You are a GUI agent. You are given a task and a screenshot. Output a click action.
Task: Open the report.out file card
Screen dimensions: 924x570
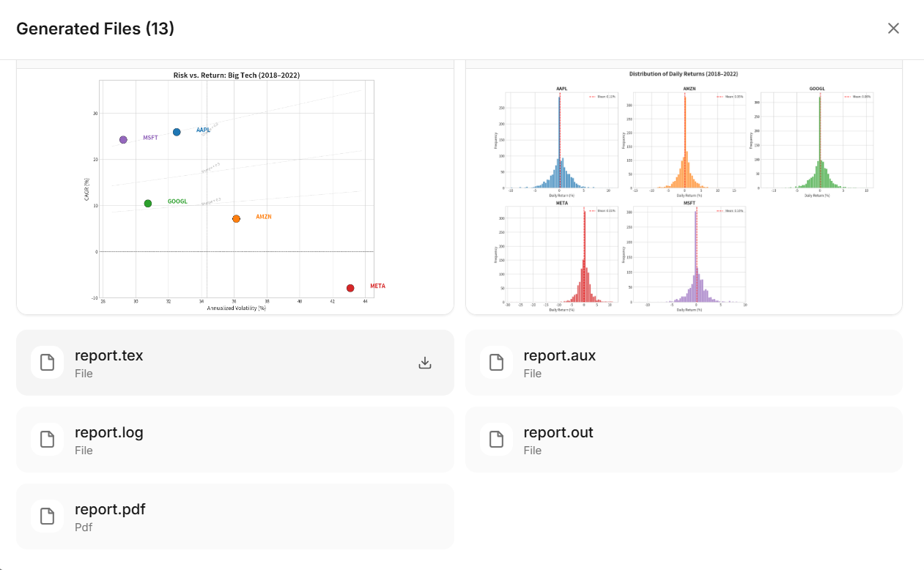(x=684, y=440)
